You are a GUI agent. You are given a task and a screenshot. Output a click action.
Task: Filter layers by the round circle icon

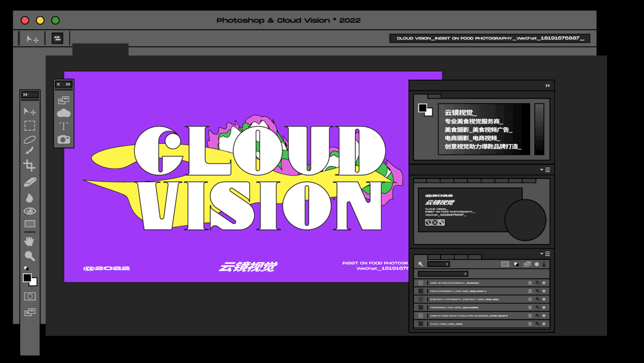tap(537, 264)
